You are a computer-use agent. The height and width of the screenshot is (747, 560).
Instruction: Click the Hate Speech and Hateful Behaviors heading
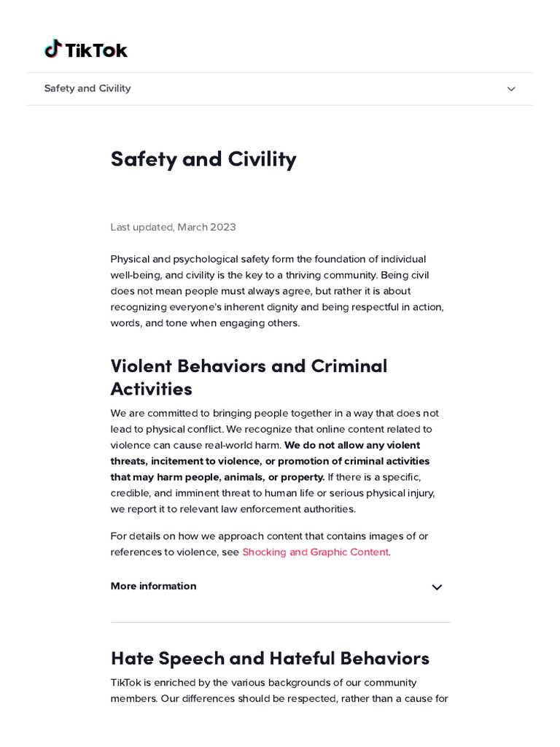tap(270, 658)
